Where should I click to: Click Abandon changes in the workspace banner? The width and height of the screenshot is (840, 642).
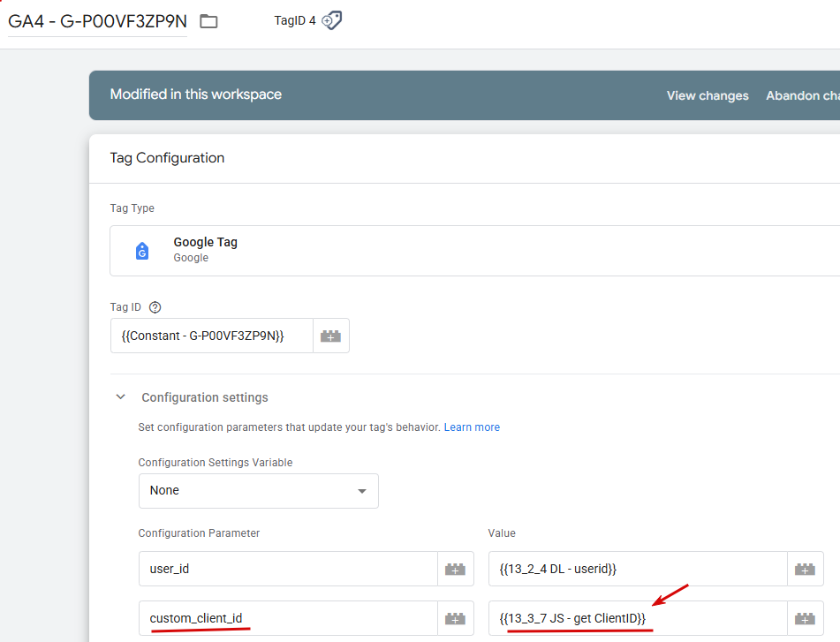coord(802,95)
